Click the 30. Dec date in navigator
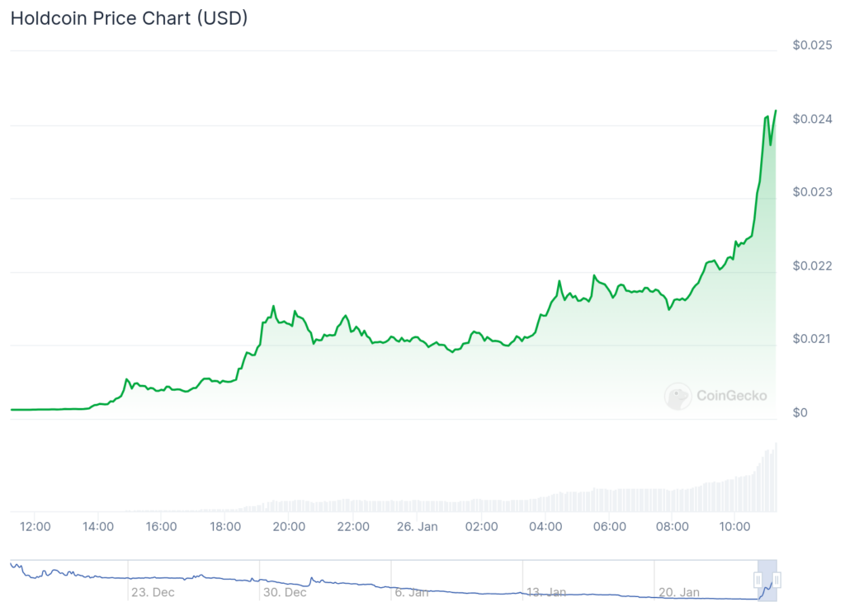The image size is (845, 616). coord(284,592)
